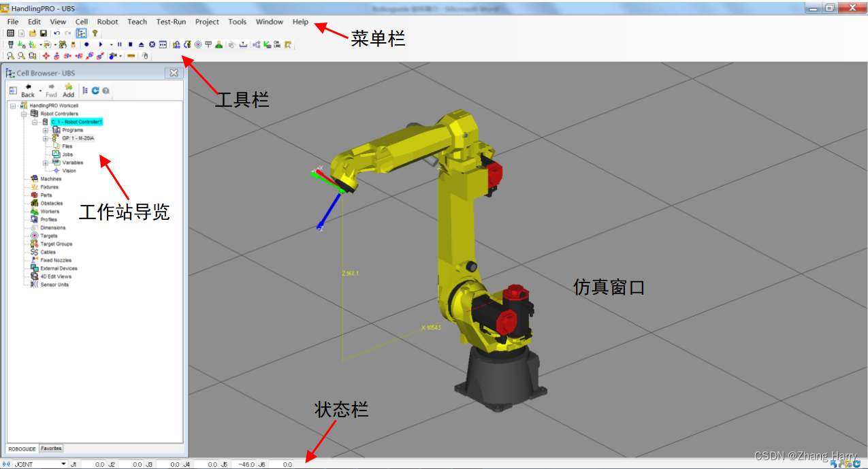Select Target Groups in the tree

(56, 244)
